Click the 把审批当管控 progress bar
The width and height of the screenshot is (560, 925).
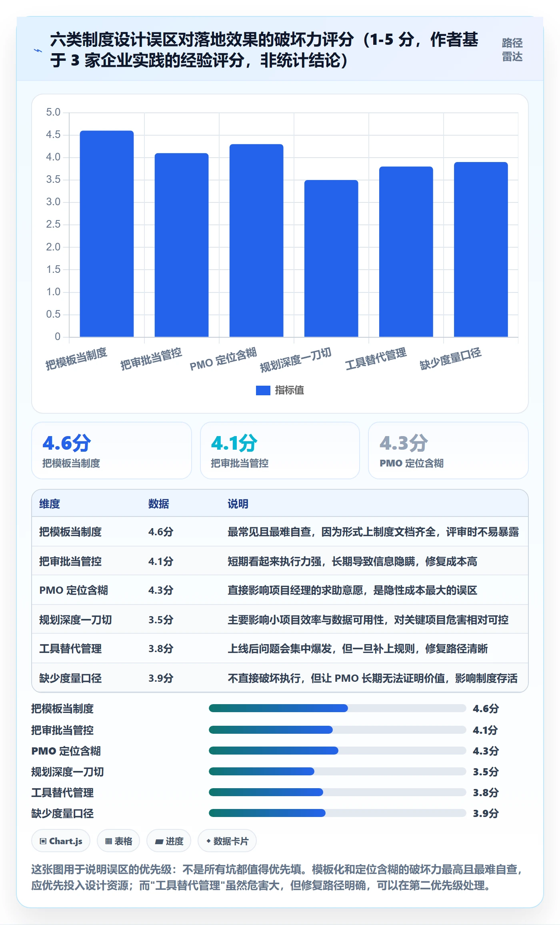click(x=337, y=730)
